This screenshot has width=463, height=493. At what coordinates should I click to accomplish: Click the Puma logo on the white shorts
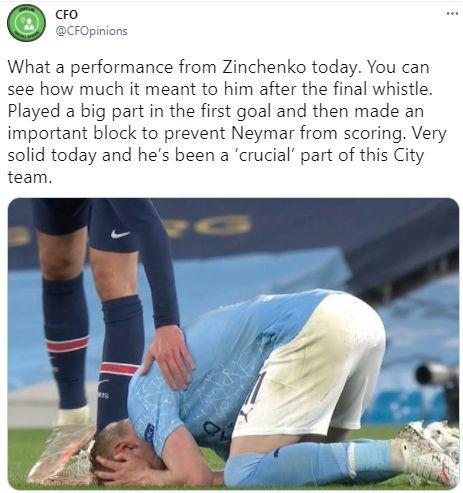click(247, 414)
